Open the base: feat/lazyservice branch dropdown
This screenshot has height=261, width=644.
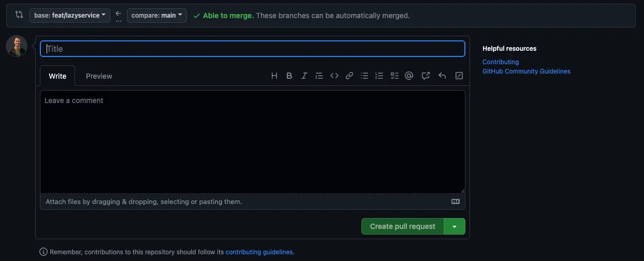(70, 16)
